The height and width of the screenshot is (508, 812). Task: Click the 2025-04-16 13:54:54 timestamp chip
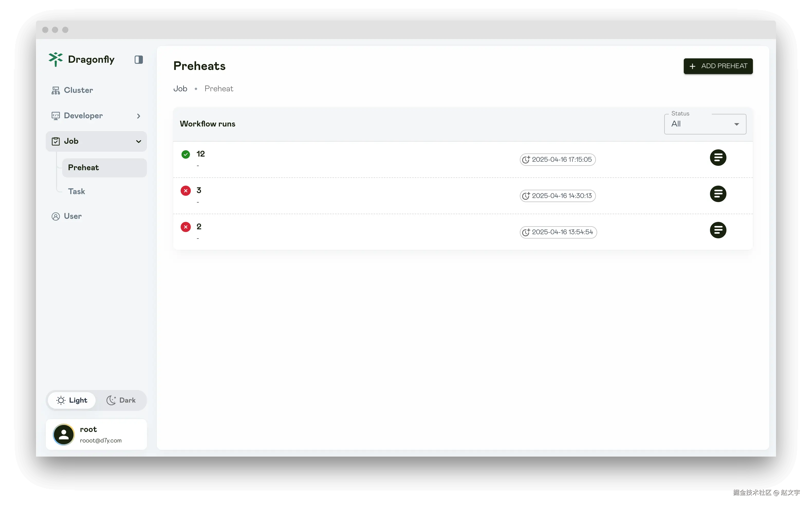click(x=558, y=232)
